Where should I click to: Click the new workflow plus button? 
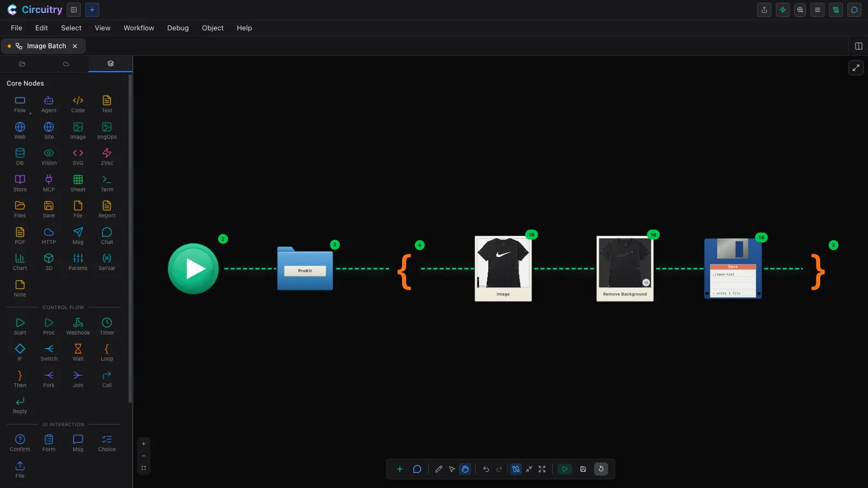pyautogui.click(x=92, y=10)
